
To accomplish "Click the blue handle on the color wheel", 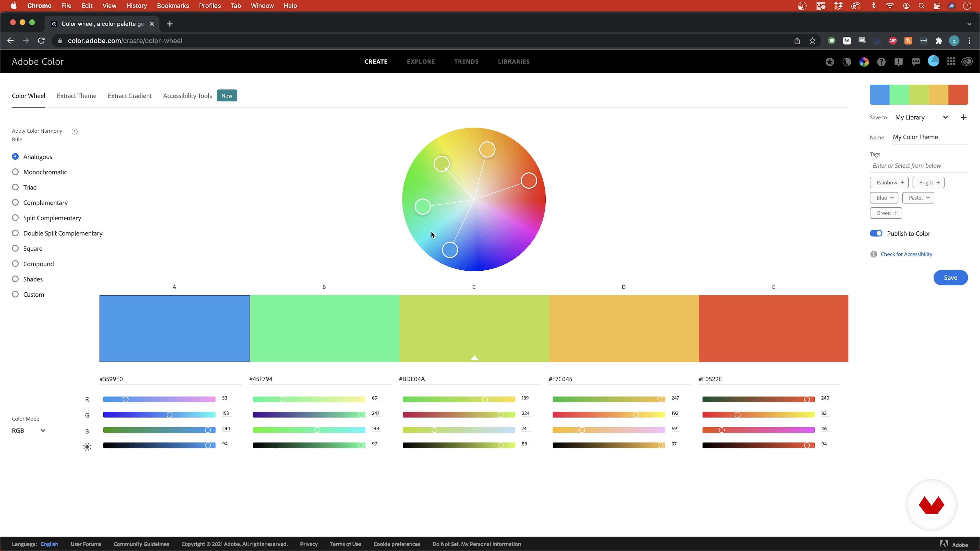I will (x=450, y=250).
